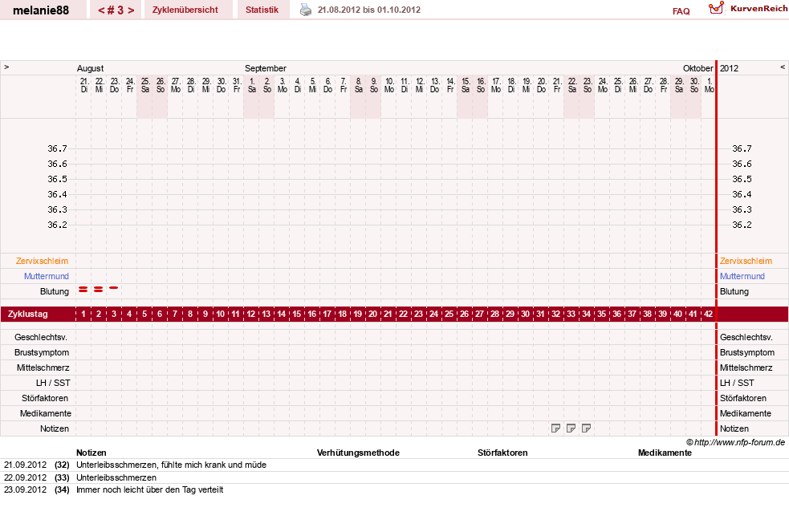Click the left Medikamente row label
This screenshot has height=532, width=789.
(x=46, y=413)
